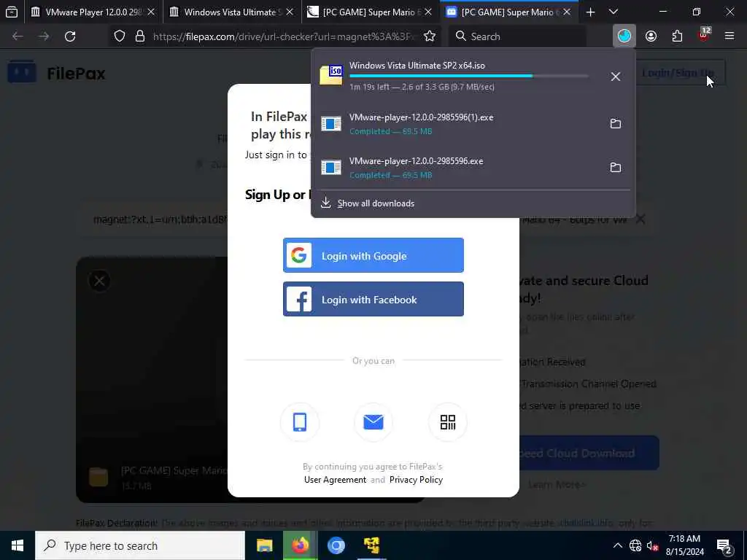The image size is (747, 560).
Task: Clear the magnet link input field
Action: coord(640,219)
